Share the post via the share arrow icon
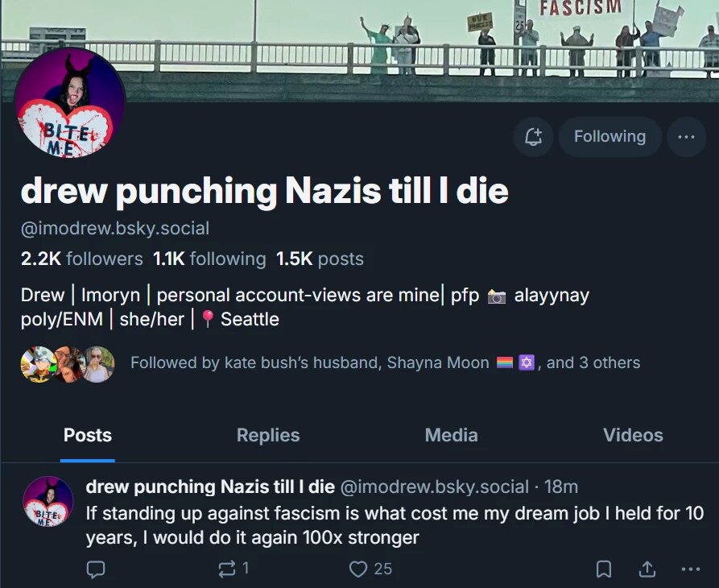The image size is (719, 588). 647,569
